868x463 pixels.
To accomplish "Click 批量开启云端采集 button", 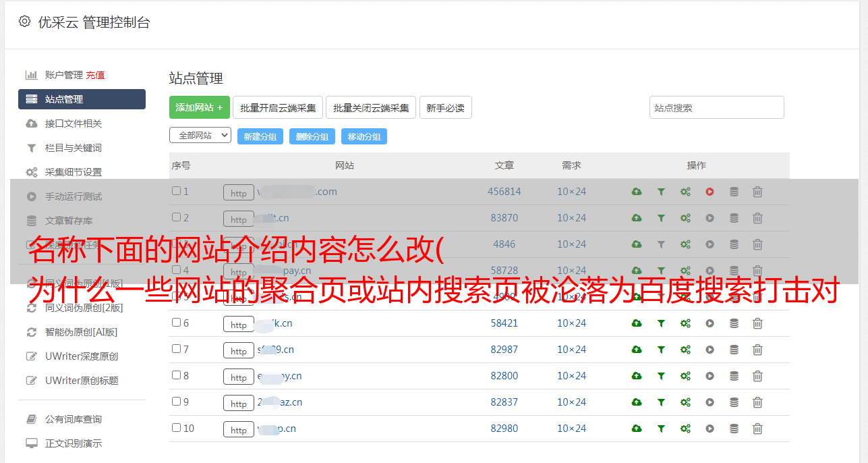I will (278, 107).
